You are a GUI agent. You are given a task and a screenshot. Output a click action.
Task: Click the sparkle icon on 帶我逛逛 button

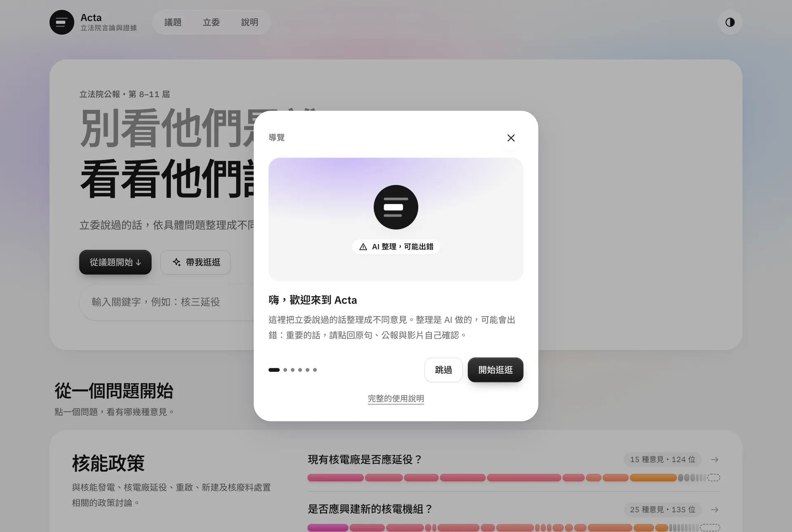point(177,262)
